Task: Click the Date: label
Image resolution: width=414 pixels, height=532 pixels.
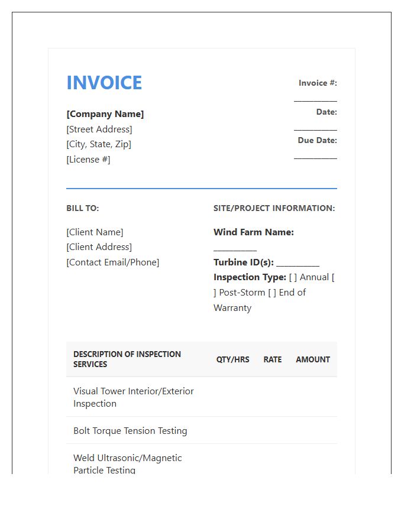Action: pos(326,112)
